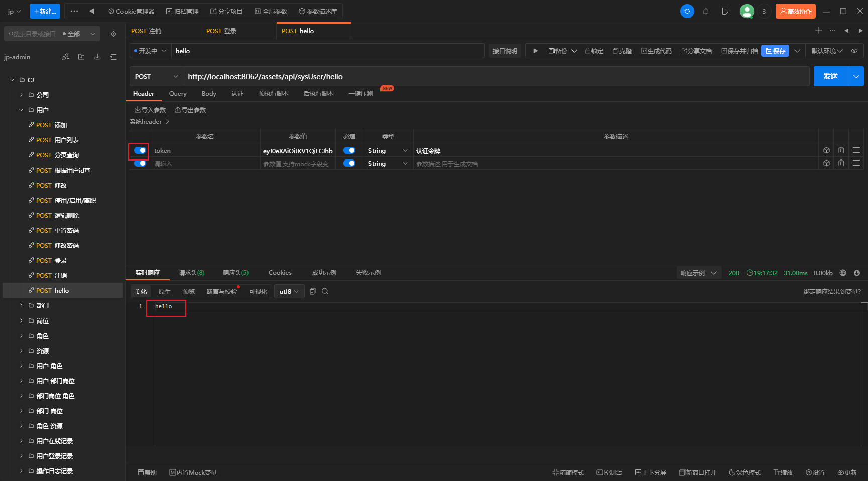
Task: Click the run play triangle icon
Action: click(x=535, y=51)
